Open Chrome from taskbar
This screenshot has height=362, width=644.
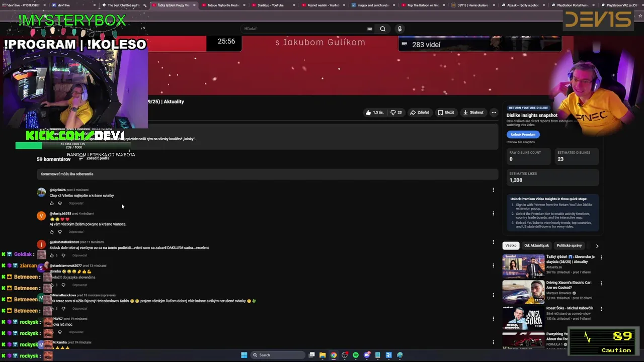(x=334, y=355)
